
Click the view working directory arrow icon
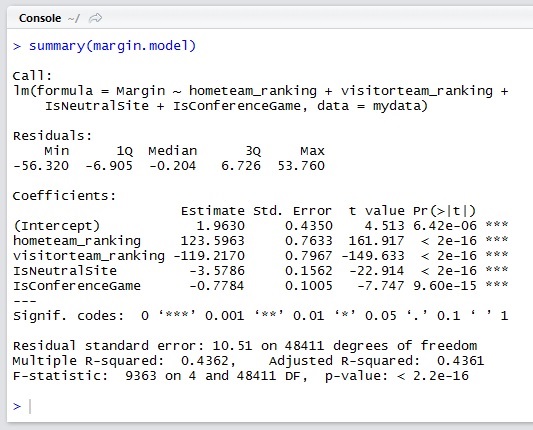tap(95, 18)
